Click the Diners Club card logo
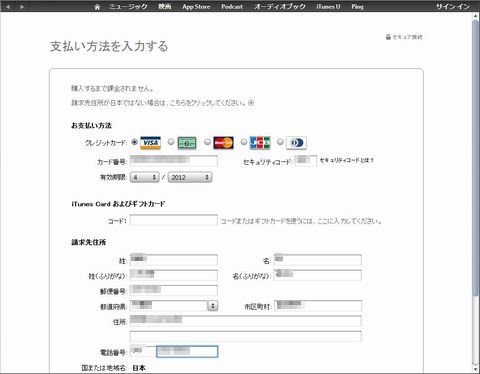Viewport: 480px width, 374px height. (296, 143)
